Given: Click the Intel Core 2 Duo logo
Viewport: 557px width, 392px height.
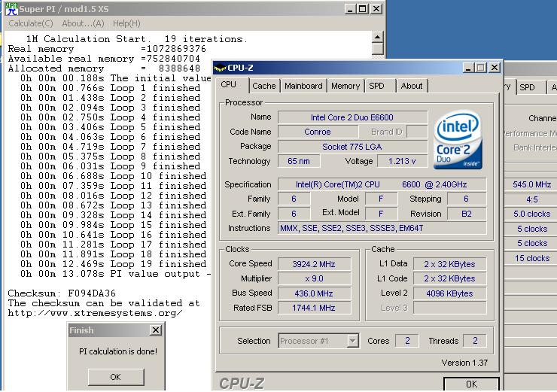Looking at the screenshot, I should [x=458, y=139].
